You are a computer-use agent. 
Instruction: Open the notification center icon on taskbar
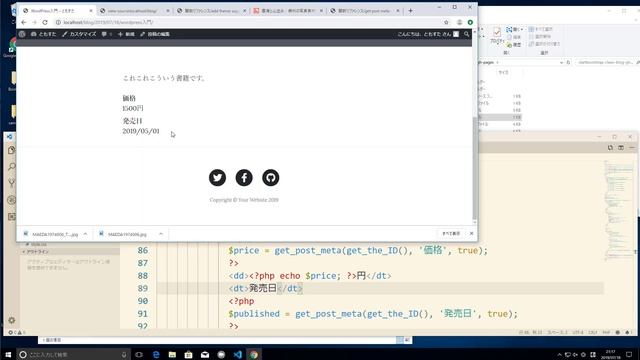tap(629, 354)
